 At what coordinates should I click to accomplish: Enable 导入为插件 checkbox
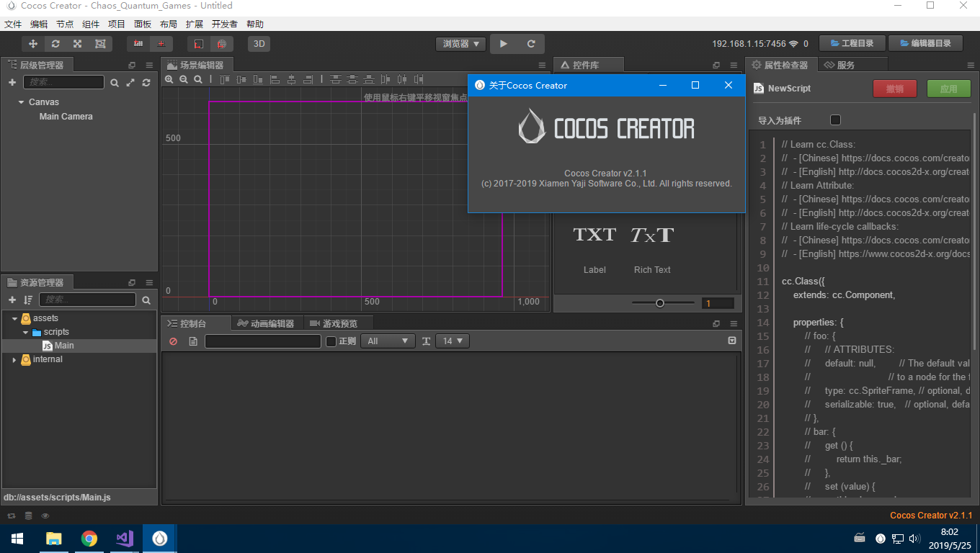point(836,120)
